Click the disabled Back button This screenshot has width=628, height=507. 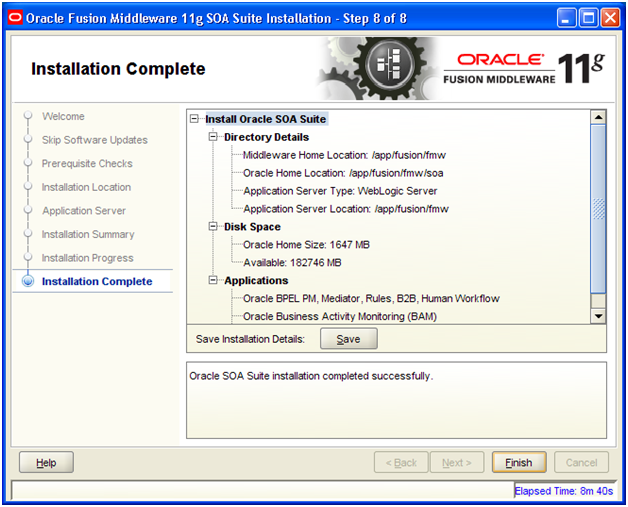click(x=401, y=463)
